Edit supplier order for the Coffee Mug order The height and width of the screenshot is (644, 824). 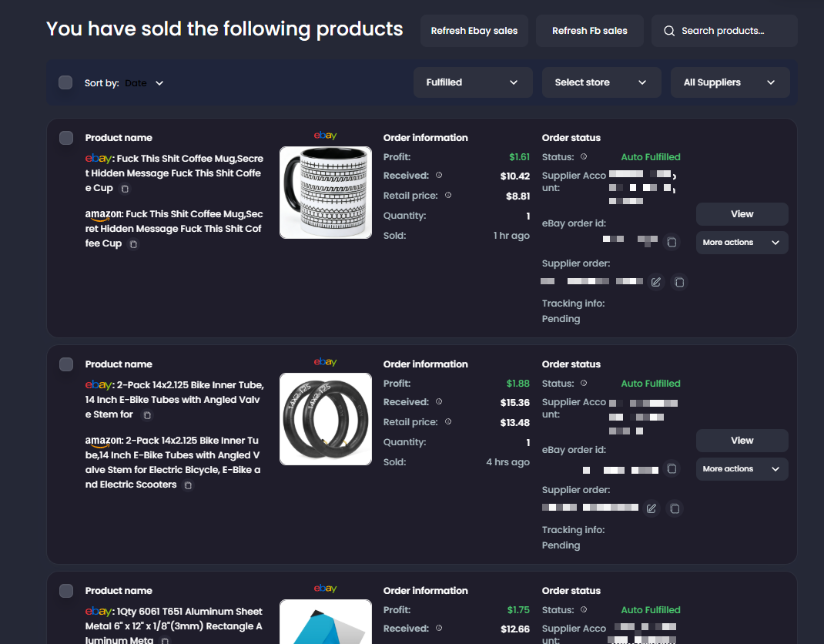coord(656,282)
